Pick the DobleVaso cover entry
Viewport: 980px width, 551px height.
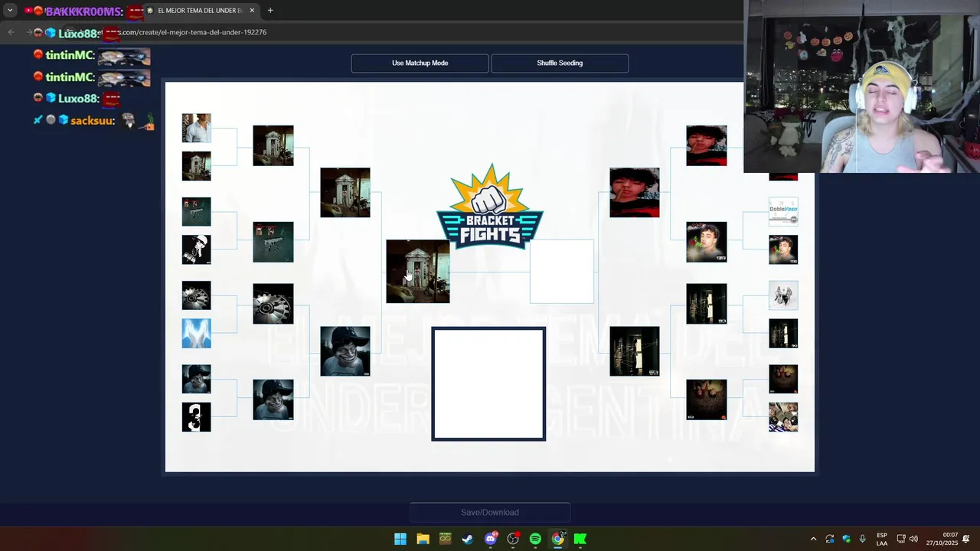[x=783, y=212]
